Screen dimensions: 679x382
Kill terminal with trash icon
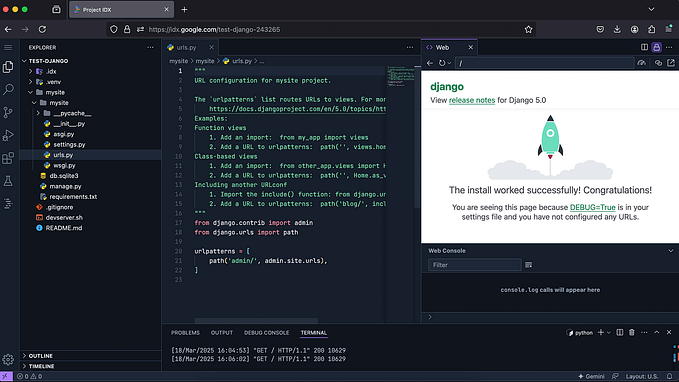(x=632, y=332)
